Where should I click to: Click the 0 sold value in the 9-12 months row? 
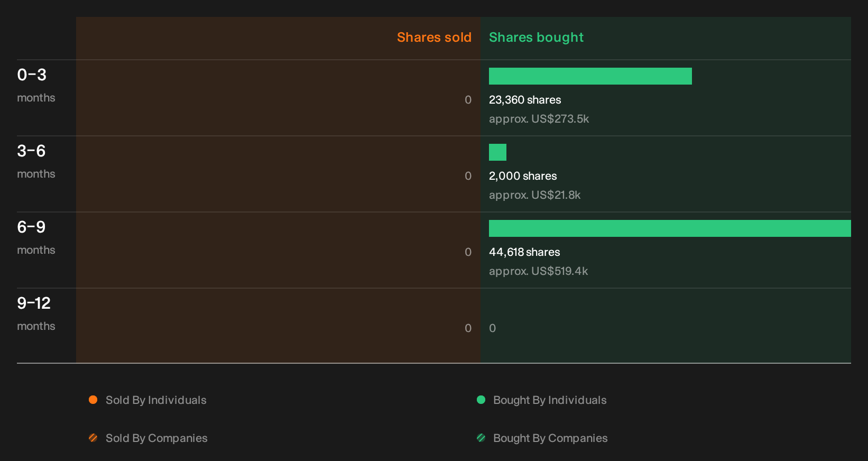(468, 328)
